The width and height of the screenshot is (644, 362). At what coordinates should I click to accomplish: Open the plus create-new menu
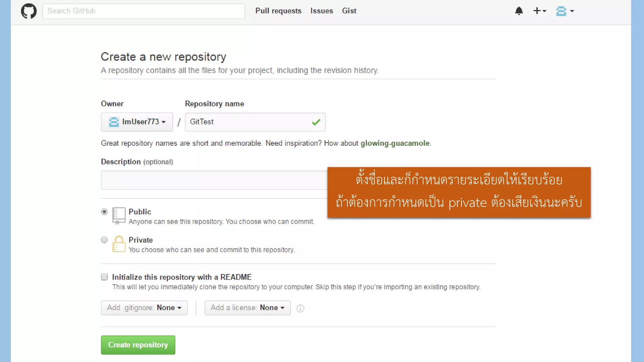click(x=540, y=11)
